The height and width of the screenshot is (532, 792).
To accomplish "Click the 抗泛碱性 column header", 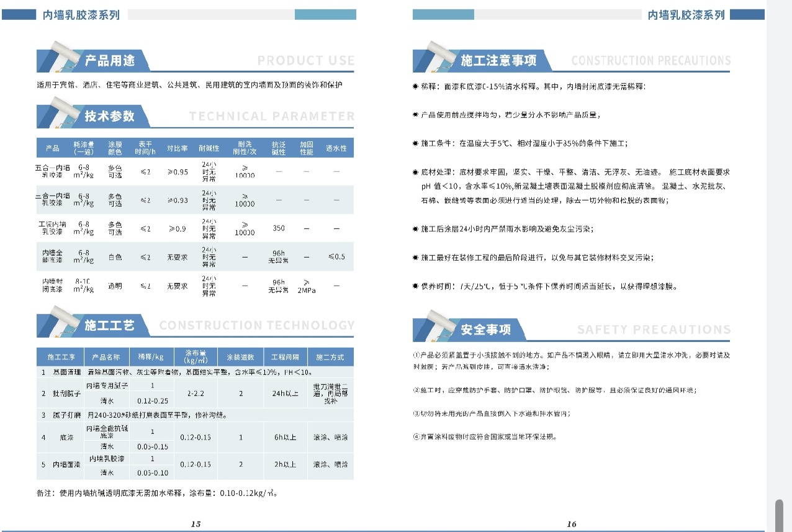I will (279, 148).
